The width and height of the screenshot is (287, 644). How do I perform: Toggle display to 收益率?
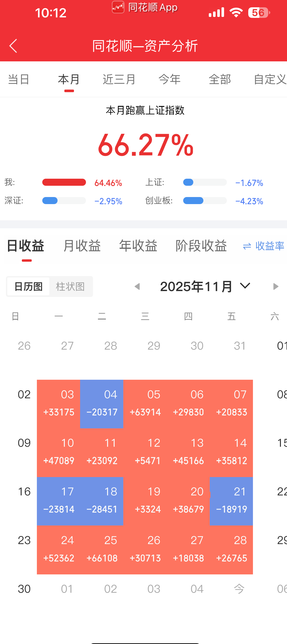264,246
